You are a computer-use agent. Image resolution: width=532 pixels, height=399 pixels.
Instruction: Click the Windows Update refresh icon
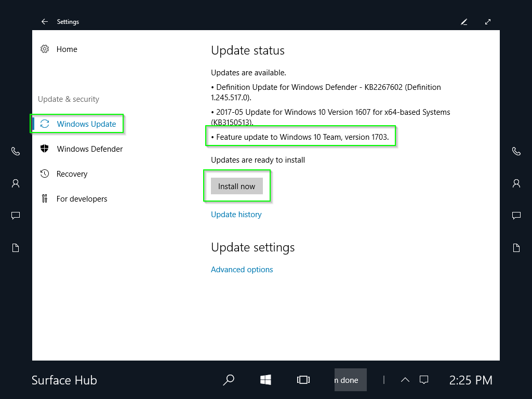click(45, 124)
